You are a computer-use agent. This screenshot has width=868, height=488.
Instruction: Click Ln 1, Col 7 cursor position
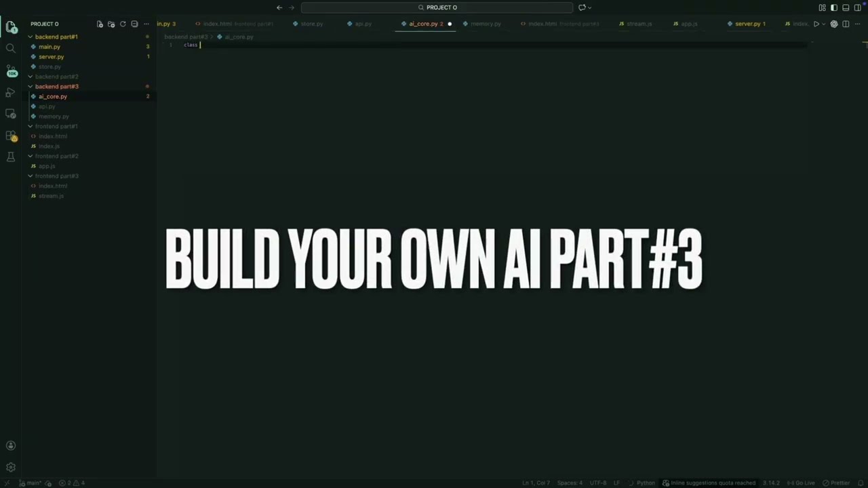pos(536,483)
